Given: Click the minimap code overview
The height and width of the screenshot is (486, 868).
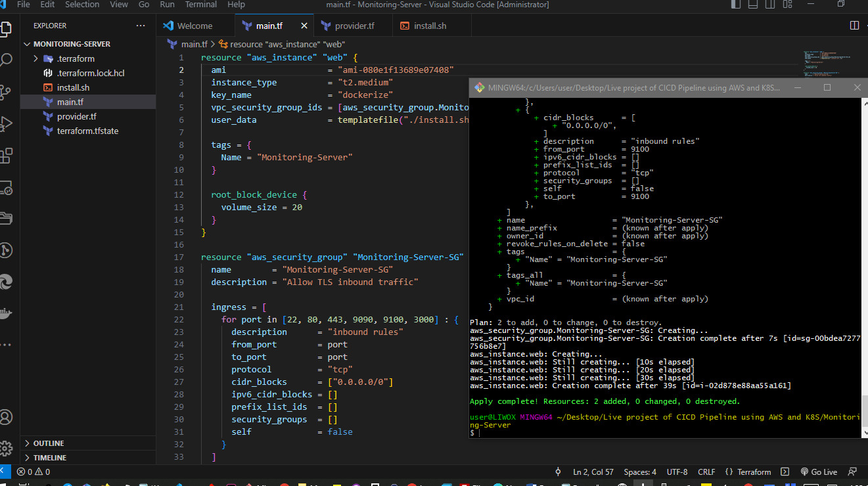Looking at the screenshot, I should pos(826,64).
